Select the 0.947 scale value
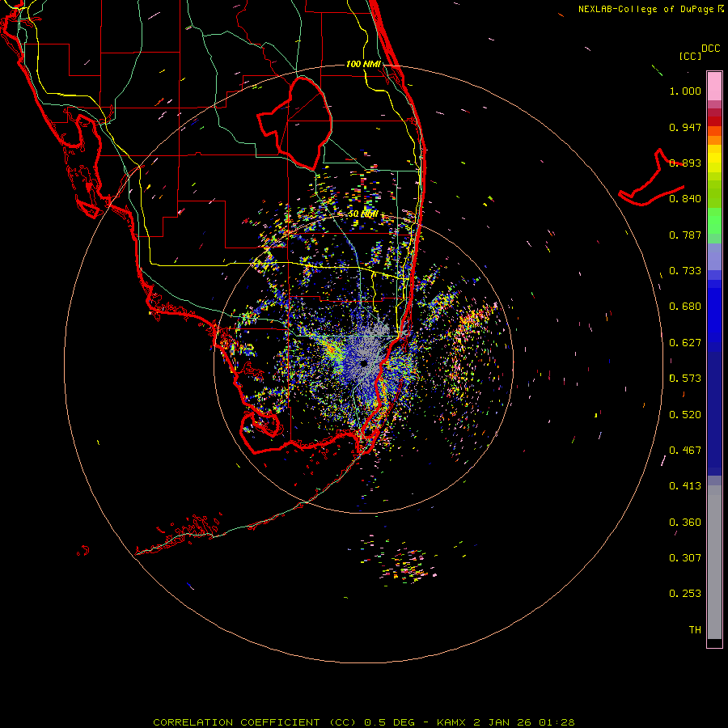 tap(685, 127)
